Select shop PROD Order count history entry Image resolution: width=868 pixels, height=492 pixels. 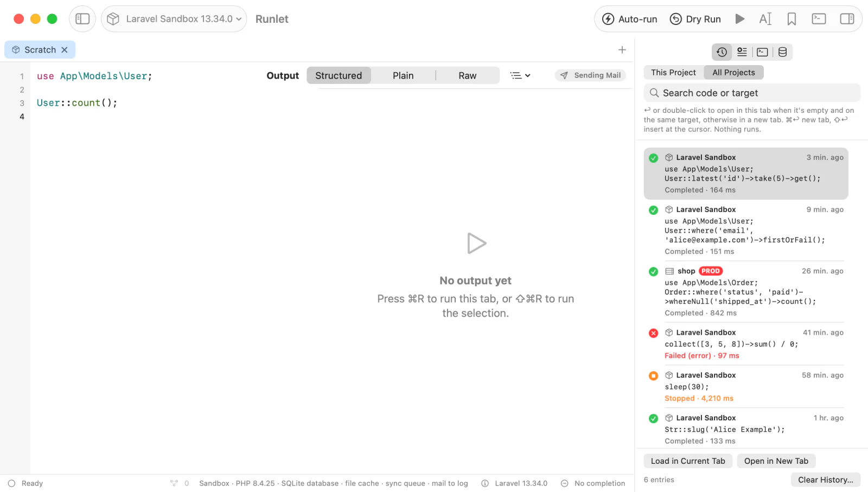coord(746,292)
